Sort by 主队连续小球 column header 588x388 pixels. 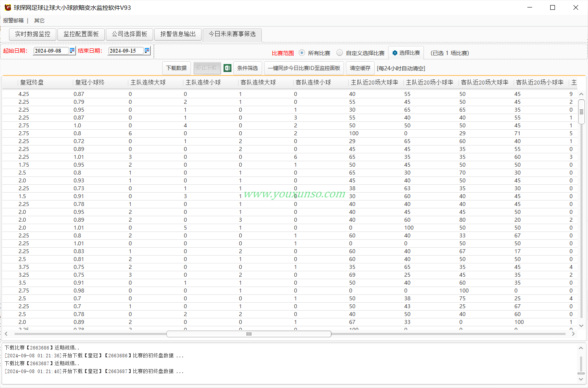click(211, 82)
